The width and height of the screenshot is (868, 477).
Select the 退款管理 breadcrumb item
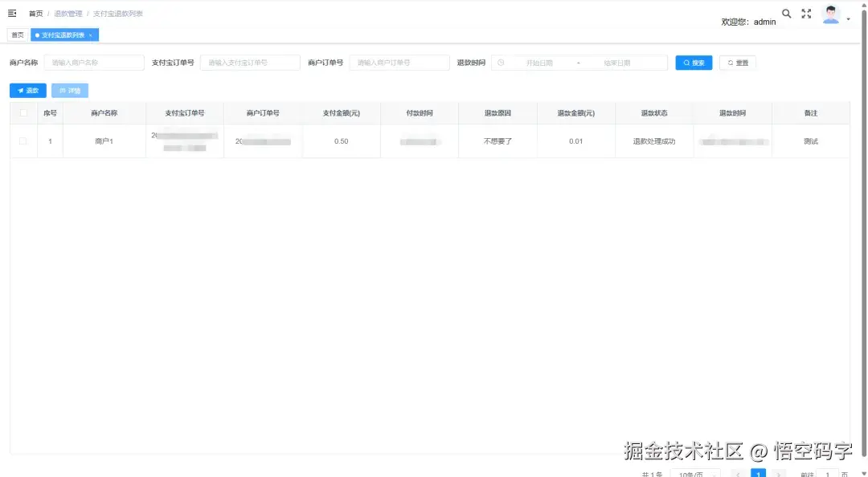[68, 13]
